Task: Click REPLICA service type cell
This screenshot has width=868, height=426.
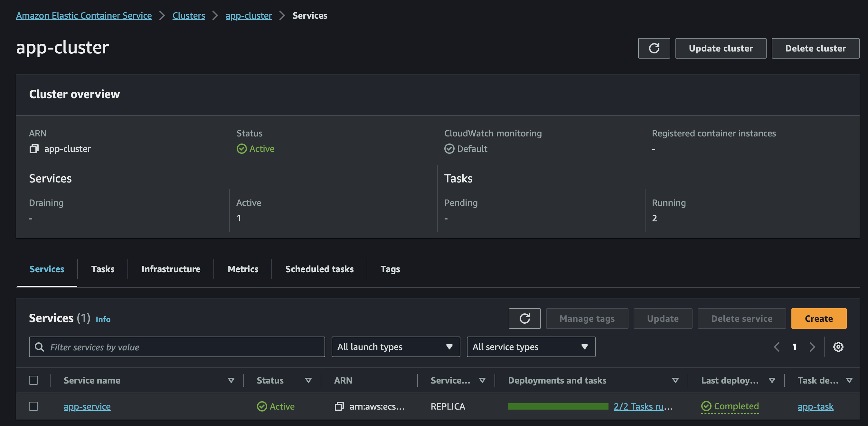Action: [x=448, y=406]
